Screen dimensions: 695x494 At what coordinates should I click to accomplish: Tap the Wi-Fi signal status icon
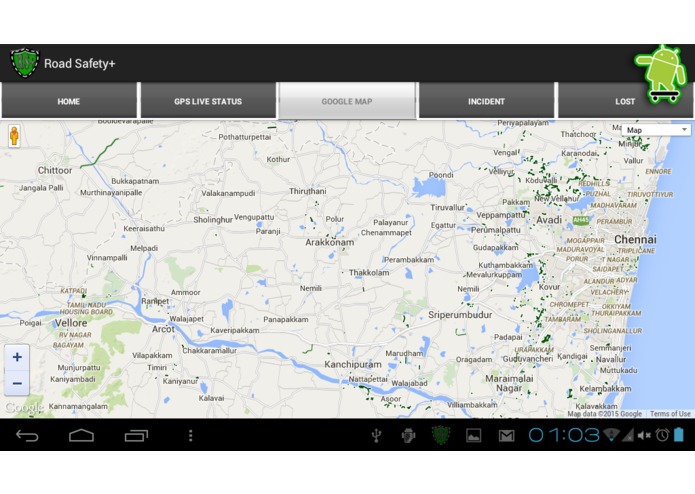(x=612, y=435)
